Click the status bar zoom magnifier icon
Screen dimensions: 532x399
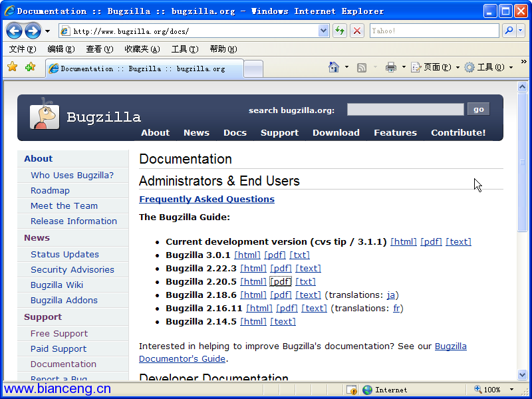click(x=477, y=390)
